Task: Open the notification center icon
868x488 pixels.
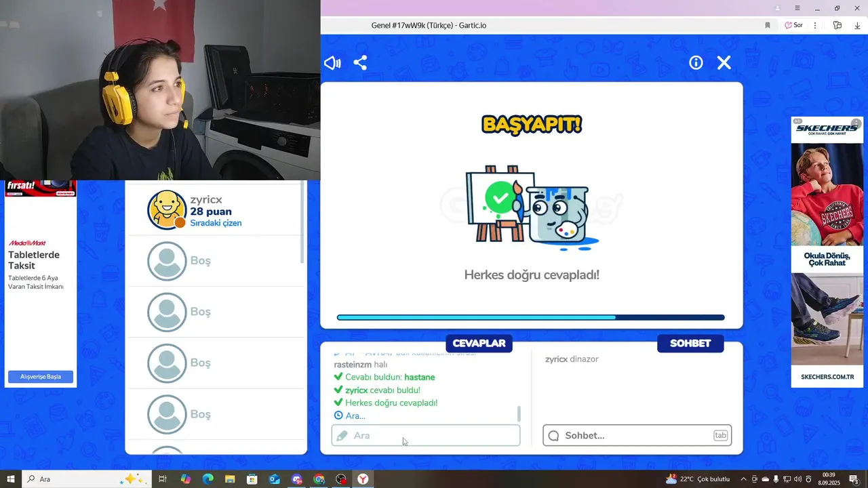Action: (854, 479)
